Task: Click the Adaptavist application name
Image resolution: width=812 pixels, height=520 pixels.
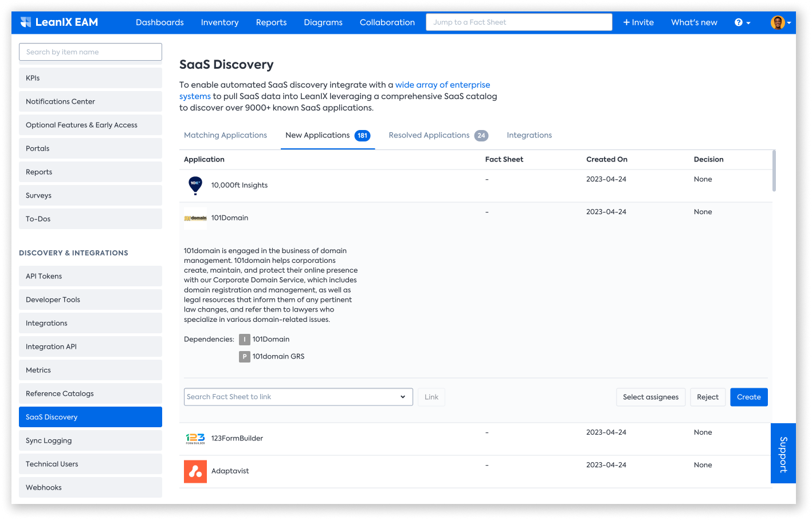Action: 230,471
